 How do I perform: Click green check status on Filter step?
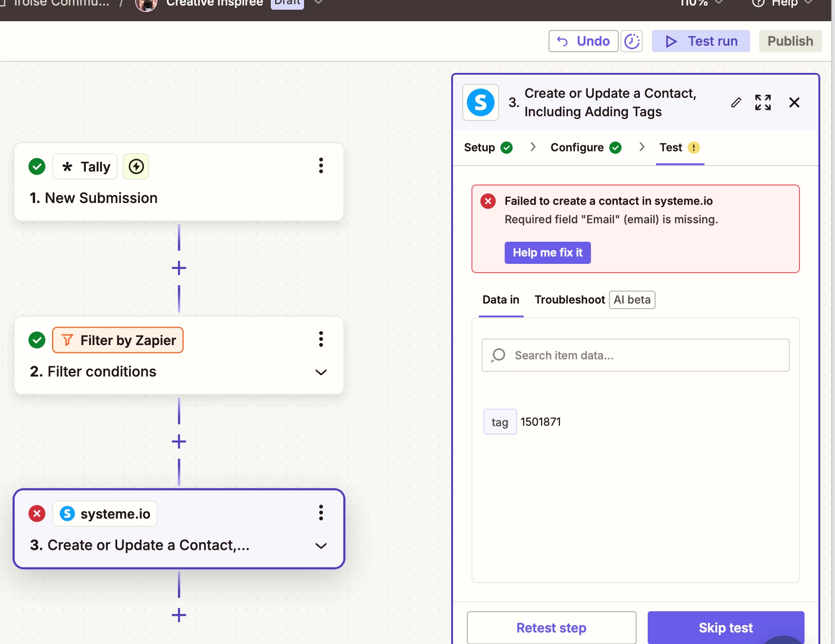[x=37, y=340]
